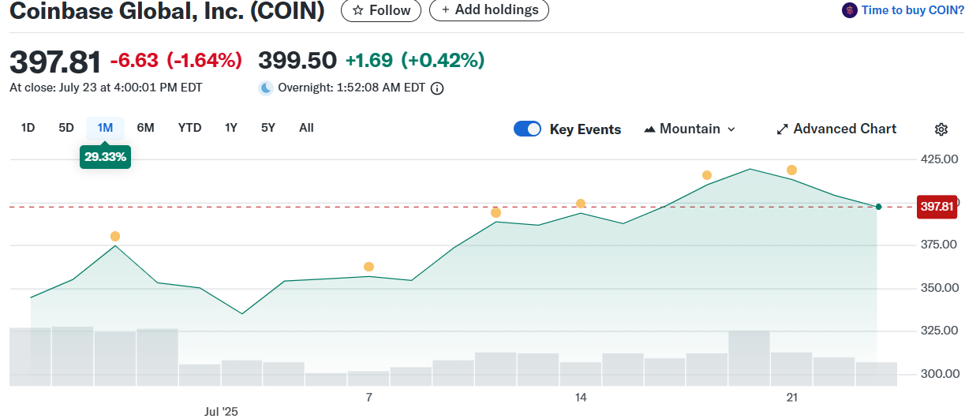Click the red 397.81 price label on axis

pyautogui.click(x=937, y=207)
